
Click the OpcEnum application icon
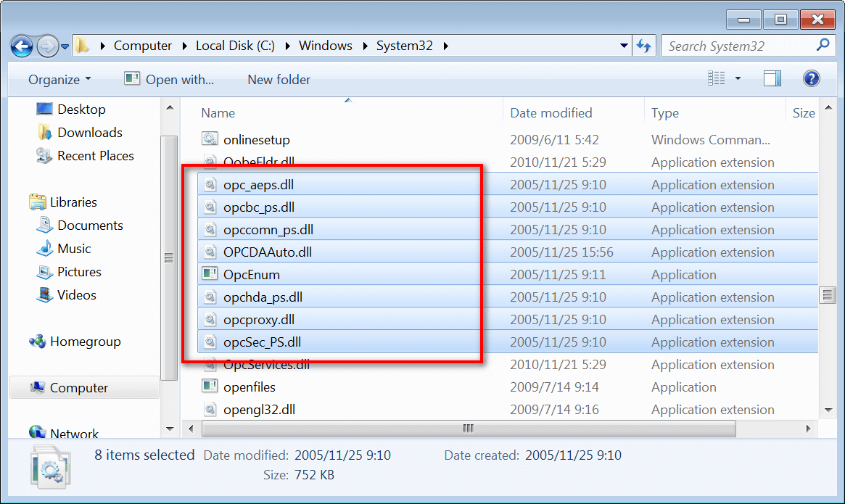click(210, 275)
